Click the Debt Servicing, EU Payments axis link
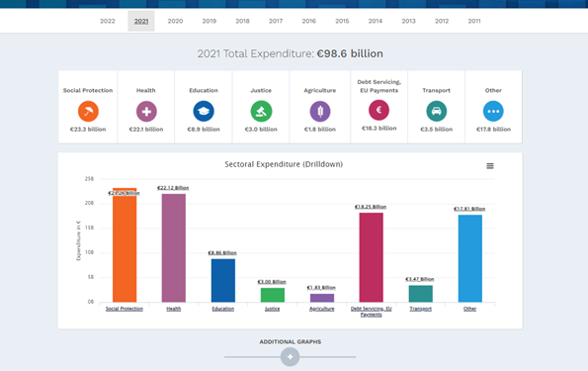The image size is (588, 371). pyautogui.click(x=371, y=312)
